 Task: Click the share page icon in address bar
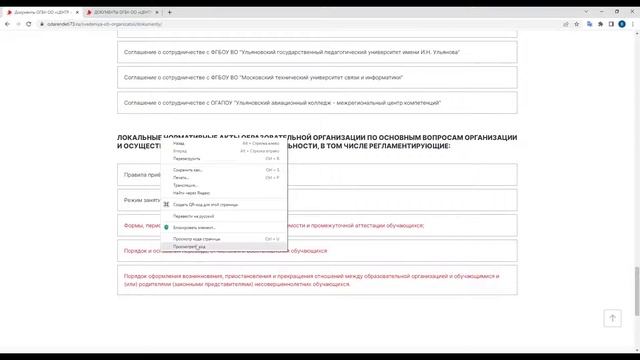tap(566, 24)
